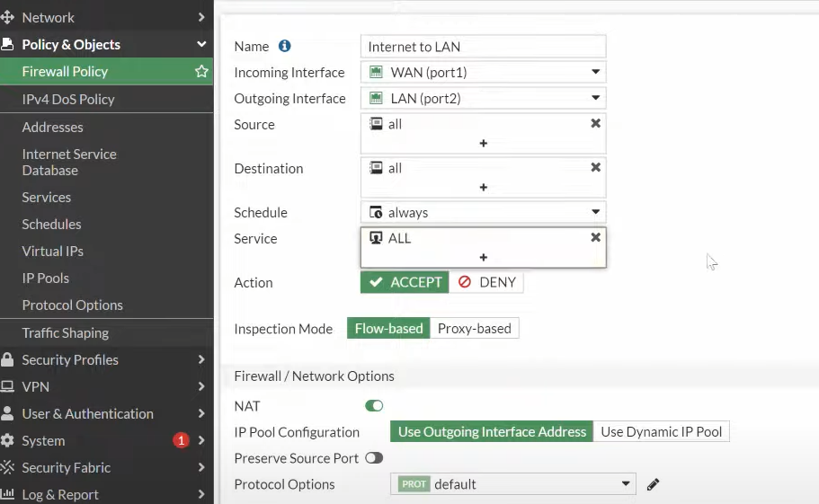The image size is (819, 504).
Task: Collapse the Policy & Objects chevron
Action: click(x=201, y=44)
